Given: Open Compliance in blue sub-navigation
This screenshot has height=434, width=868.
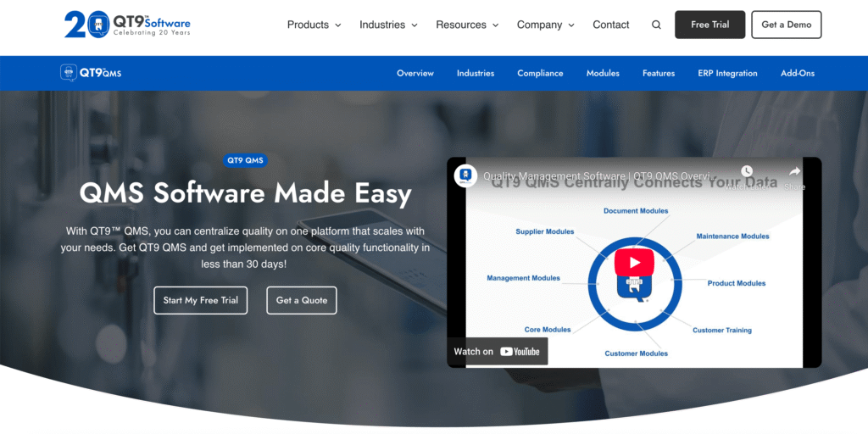Looking at the screenshot, I should click(540, 73).
